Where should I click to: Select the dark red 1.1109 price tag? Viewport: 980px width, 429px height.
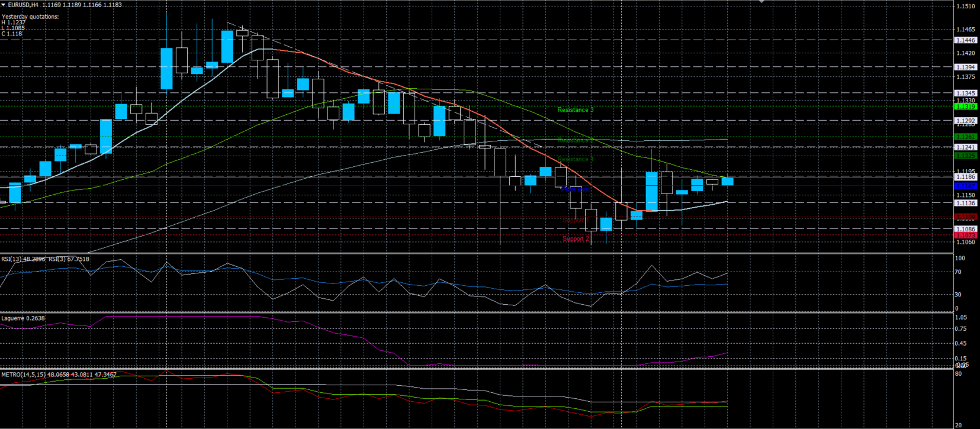966,217
